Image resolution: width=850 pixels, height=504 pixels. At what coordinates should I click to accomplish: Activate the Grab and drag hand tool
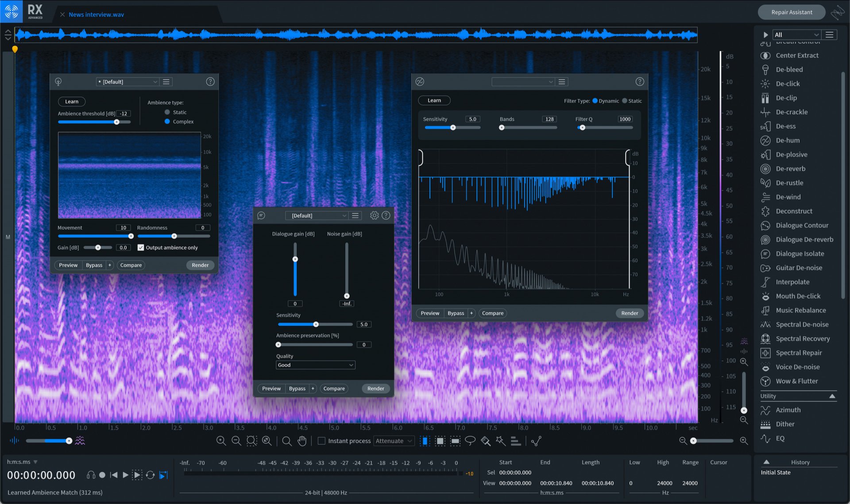tap(302, 440)
